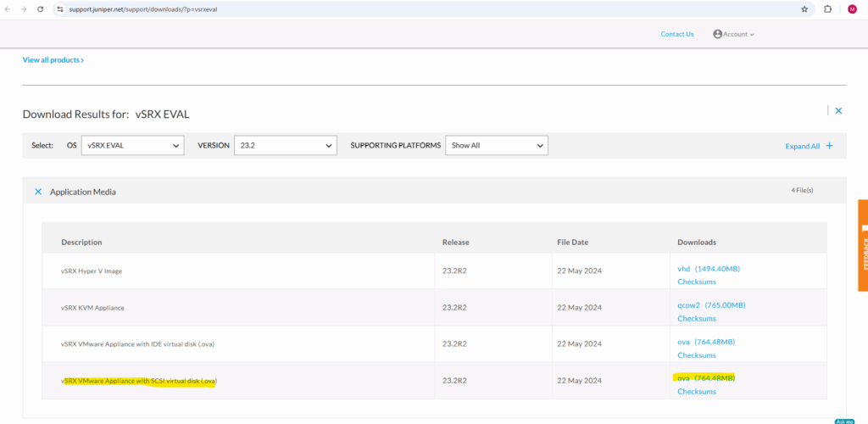Select the SCSI virtual disk (.ova) description
Screen dimensions: 868x424
click(x=139, y=381)
